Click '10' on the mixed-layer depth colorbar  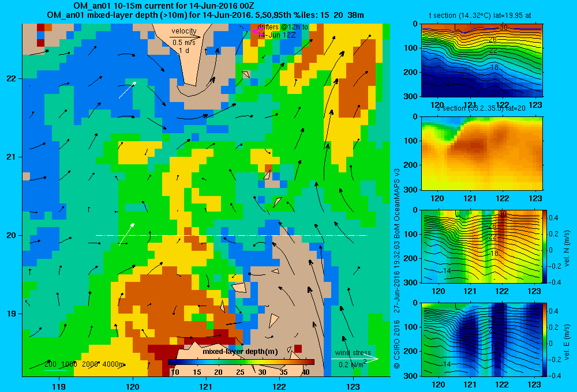coord(175,372)
